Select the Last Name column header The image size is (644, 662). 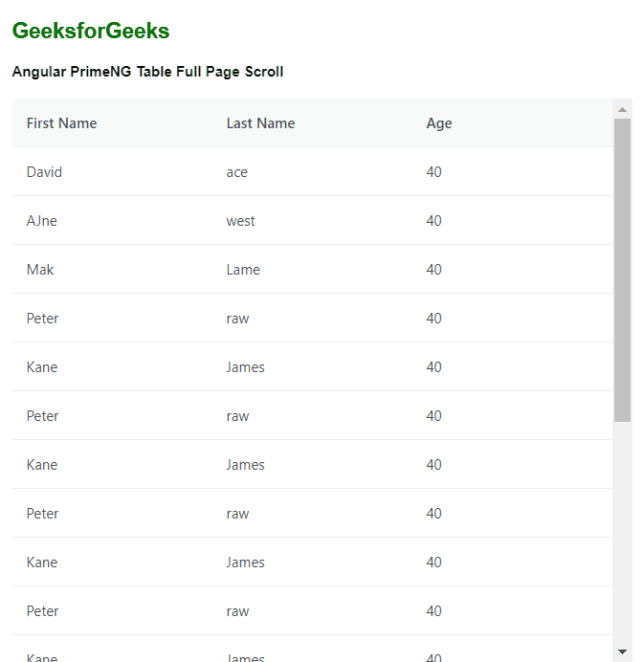(260, 123)
